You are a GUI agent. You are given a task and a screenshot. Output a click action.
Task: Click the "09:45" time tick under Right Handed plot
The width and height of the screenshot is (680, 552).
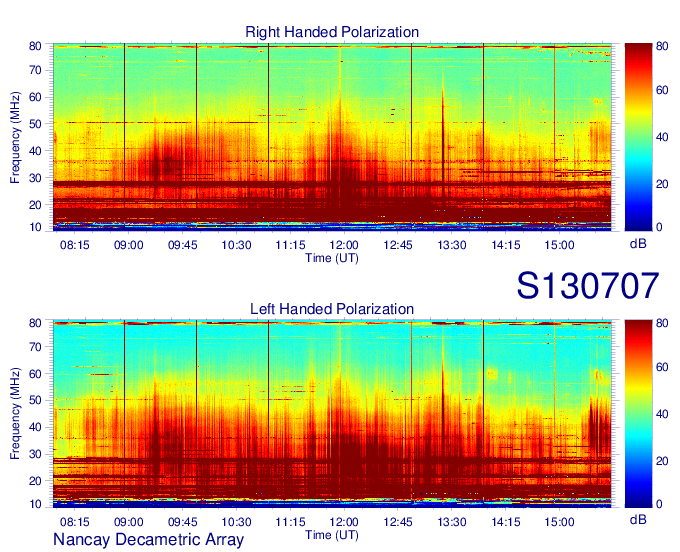(x=183, y=245)
